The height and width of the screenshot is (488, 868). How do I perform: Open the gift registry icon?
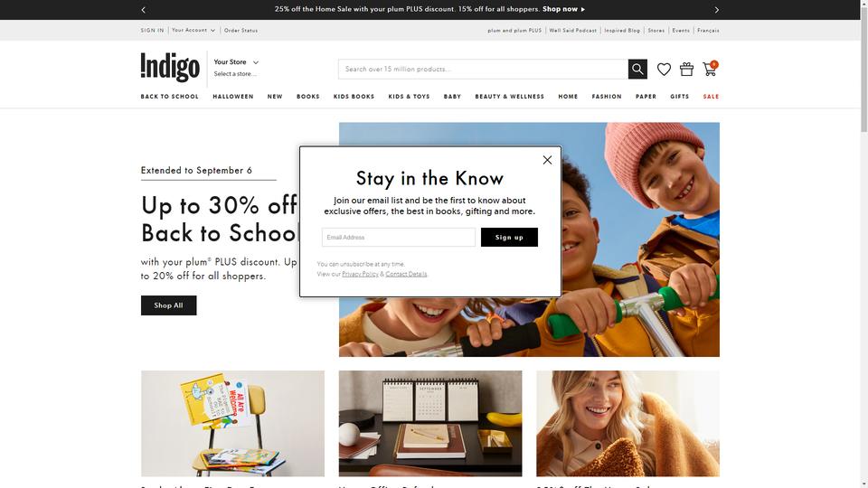(686, 70)
